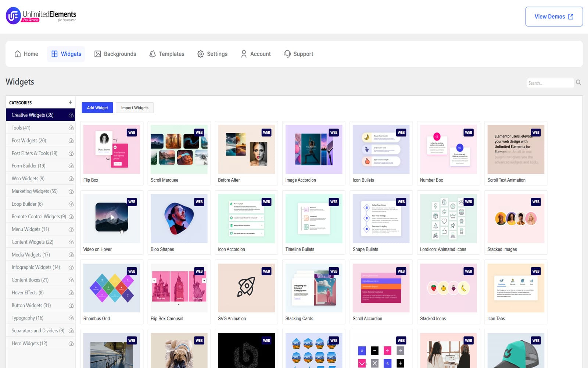
Task: Open the Settings tab
Action: pyautogui.click(x=212, y=54)
